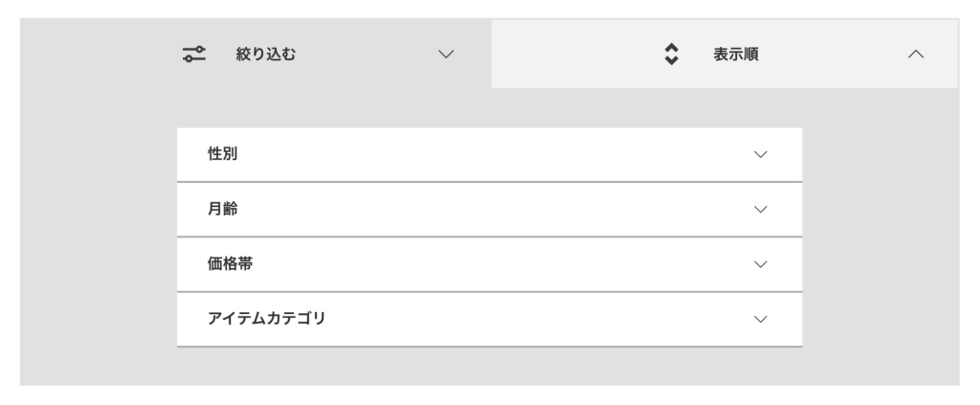The width and height of the screenshot is (980, 405).
Task: Click the 性別 label text
Action: 223,154
